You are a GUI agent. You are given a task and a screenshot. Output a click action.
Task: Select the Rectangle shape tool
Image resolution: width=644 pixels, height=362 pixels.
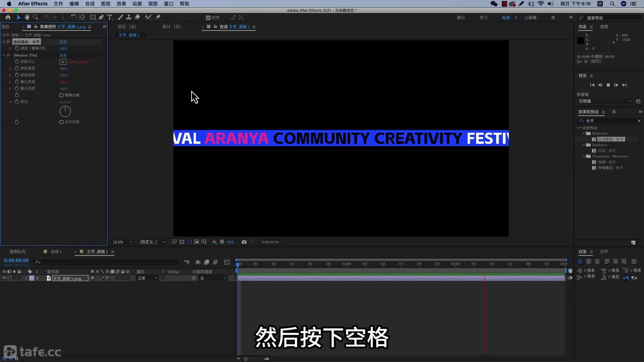click(x=93, y=17)
